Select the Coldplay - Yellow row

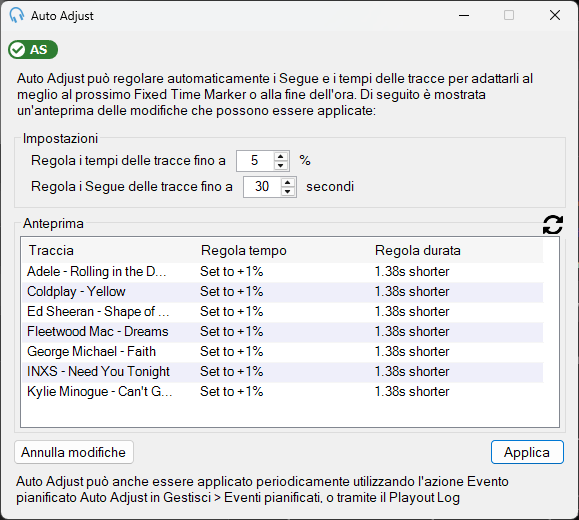(282, 291)
